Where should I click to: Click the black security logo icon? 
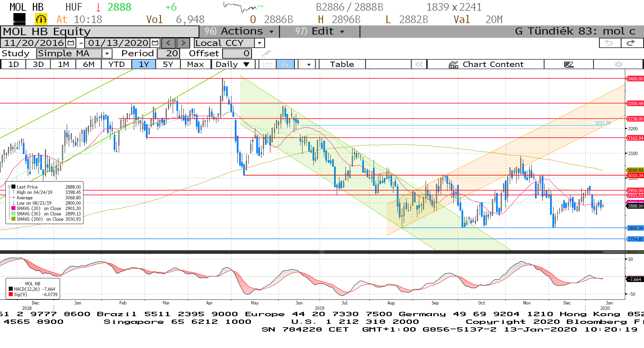19,19
